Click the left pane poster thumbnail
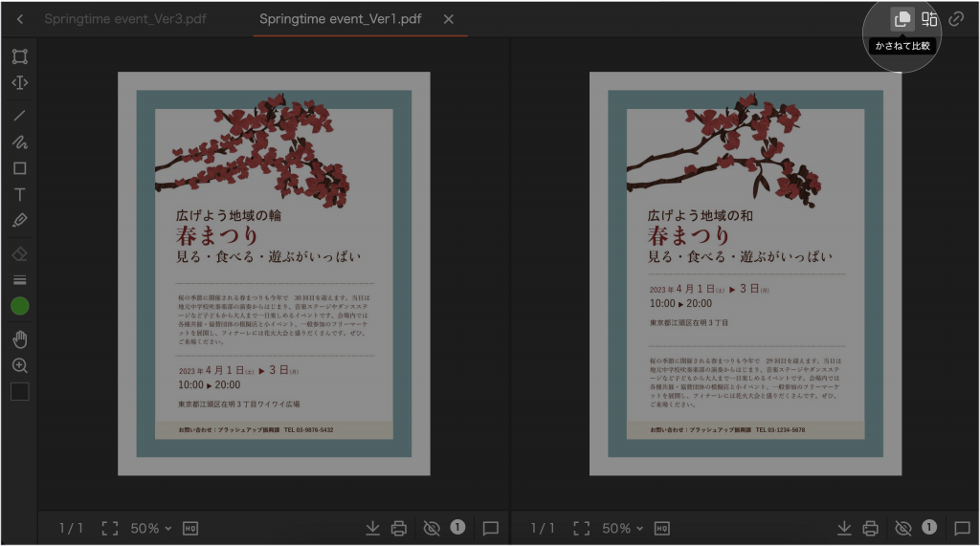Image resolution: width=980 pixels, height=546 pixels. pyautogui.click(x=274, y=273)
